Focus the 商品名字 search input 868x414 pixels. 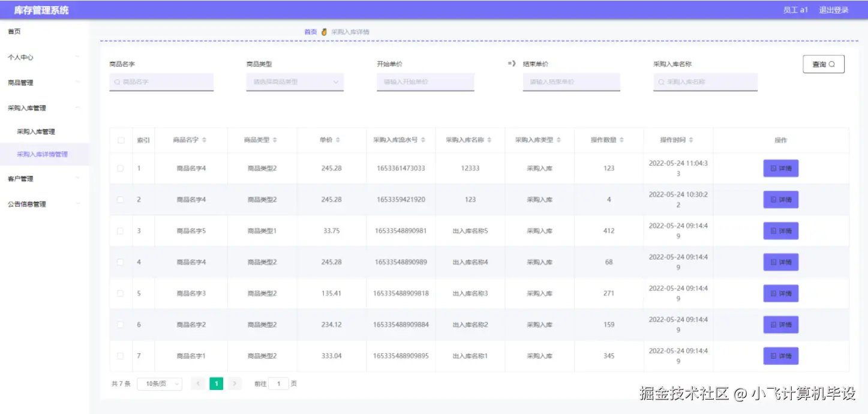[x=161, y=82]
